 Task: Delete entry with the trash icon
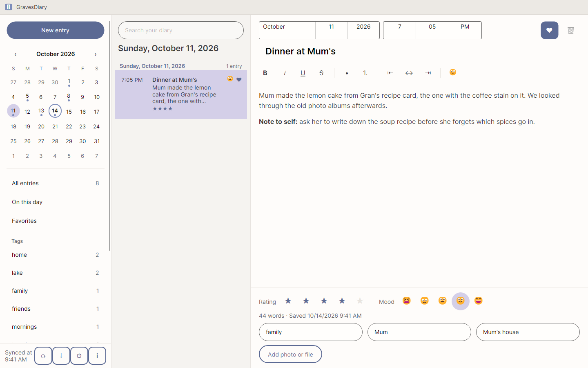click(x=571, y=30)
